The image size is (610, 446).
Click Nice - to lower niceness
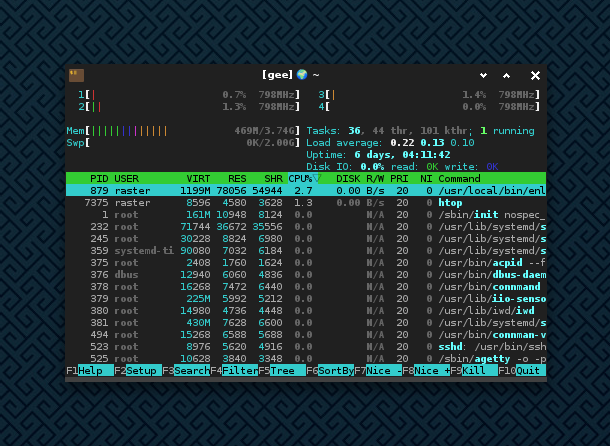pyautogui.click(x=384, y=370)
